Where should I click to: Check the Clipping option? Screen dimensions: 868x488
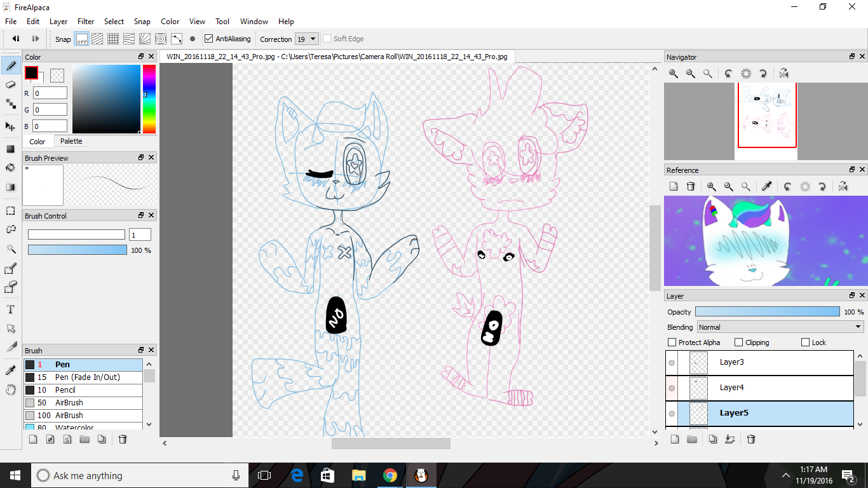738,342
